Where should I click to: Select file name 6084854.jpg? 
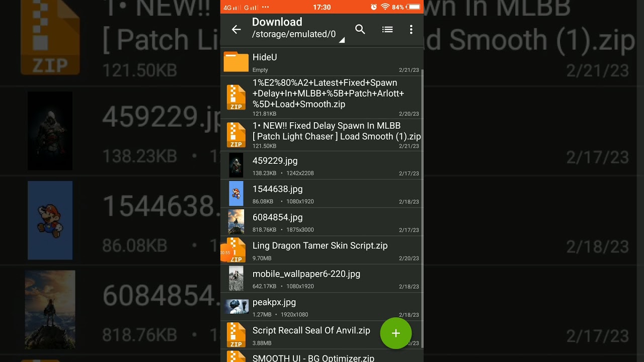click(278, 217)
